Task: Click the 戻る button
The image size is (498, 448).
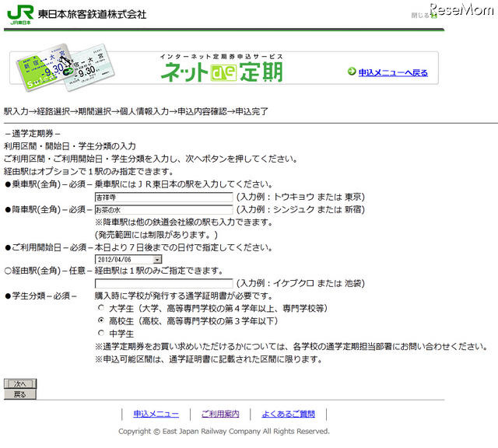Action: pyautogui.click(x=20, y=394)
